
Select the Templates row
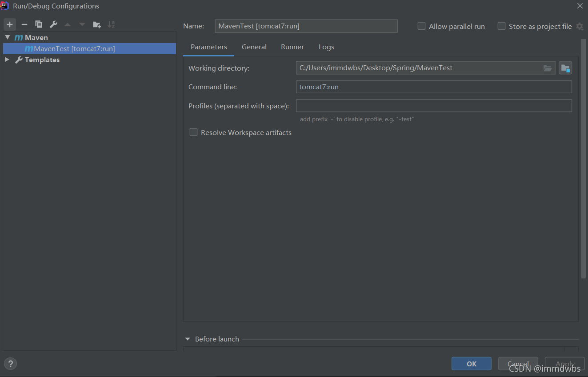[89, 60]
